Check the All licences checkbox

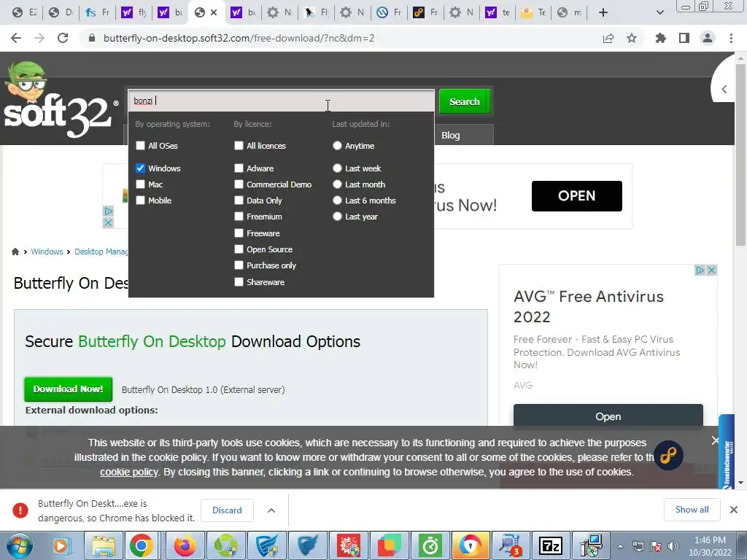pos(239,146)
